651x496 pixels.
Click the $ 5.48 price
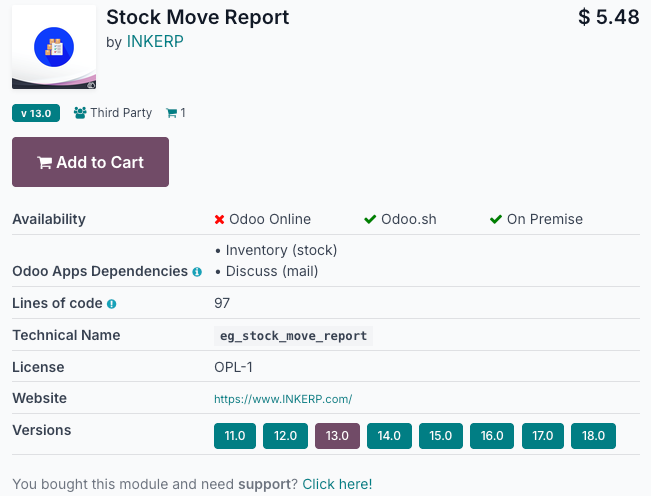pos(609,17)
